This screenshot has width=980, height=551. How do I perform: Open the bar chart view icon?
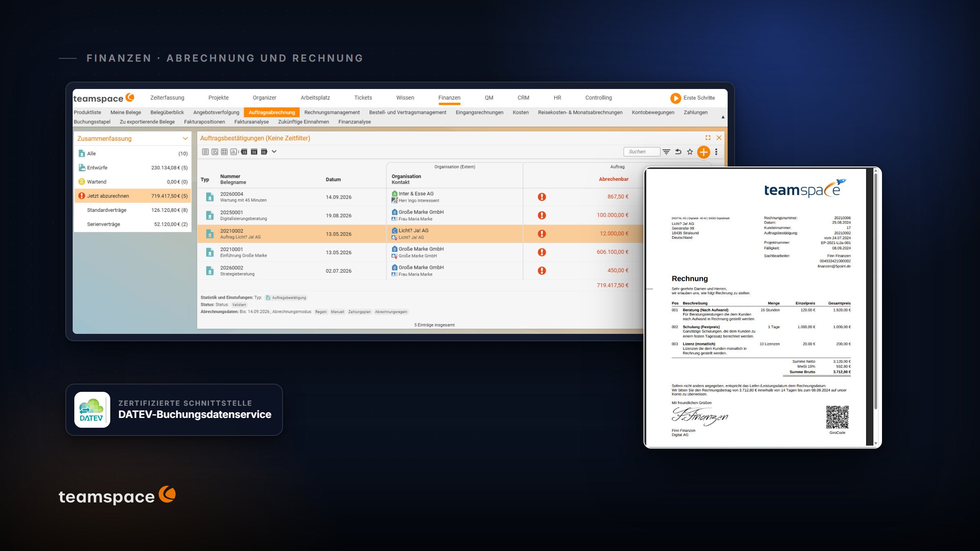234,152
